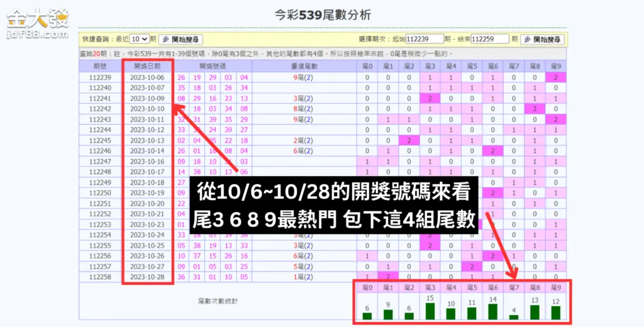Click the draw date 2023-10-17
The height and width of the screenshot is (327, 644).
(147, 172)
